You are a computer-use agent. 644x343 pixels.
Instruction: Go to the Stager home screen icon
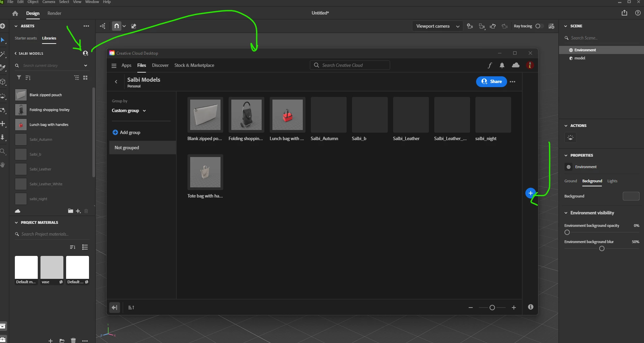click(x=15, y=13)
